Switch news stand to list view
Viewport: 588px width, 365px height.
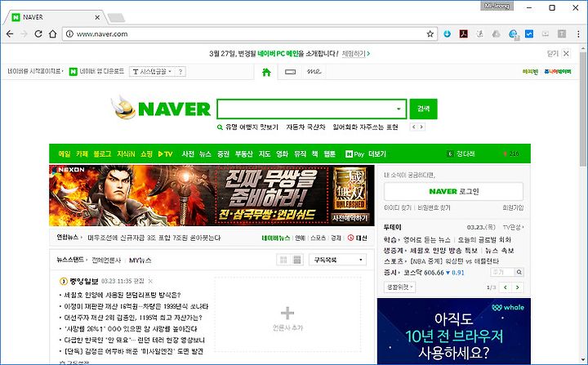tap(297, 260)
